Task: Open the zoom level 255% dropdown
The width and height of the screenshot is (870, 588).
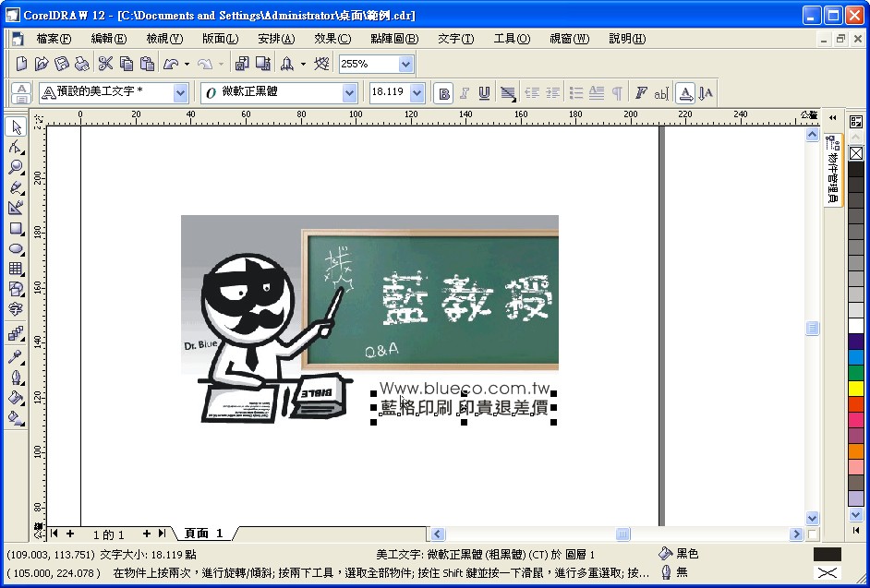Action: tap(405, 64)
